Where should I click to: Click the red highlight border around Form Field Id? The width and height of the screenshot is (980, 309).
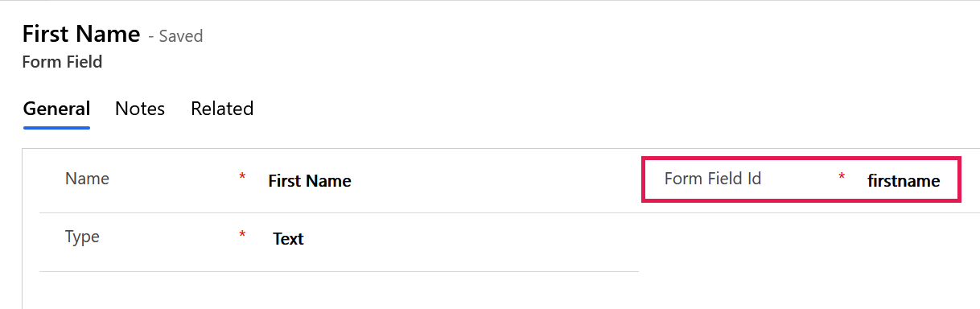[801, 158]
